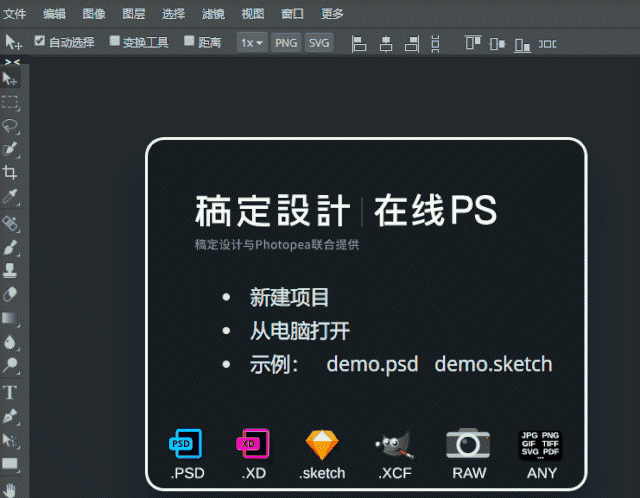
Task: Click the 从电脑打开 link
Action: click(300, 331)
